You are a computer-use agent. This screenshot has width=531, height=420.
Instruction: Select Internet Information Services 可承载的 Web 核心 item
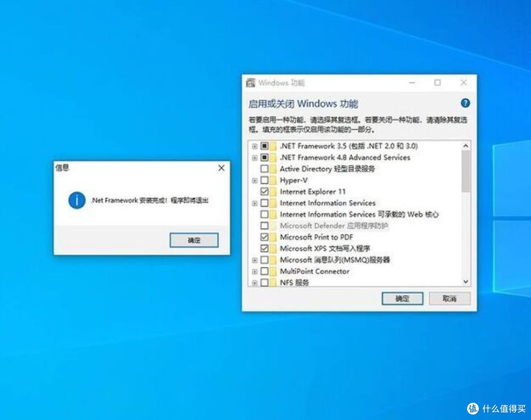coord(359,214)
